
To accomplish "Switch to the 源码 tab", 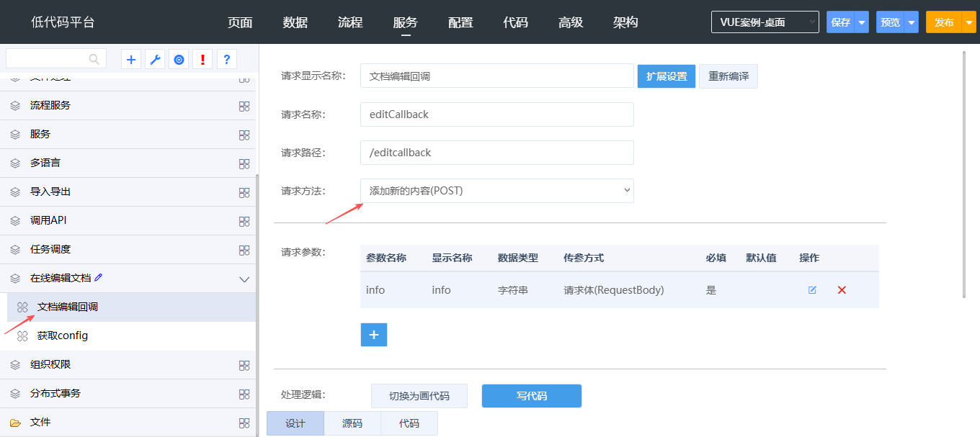I will 352,423.
